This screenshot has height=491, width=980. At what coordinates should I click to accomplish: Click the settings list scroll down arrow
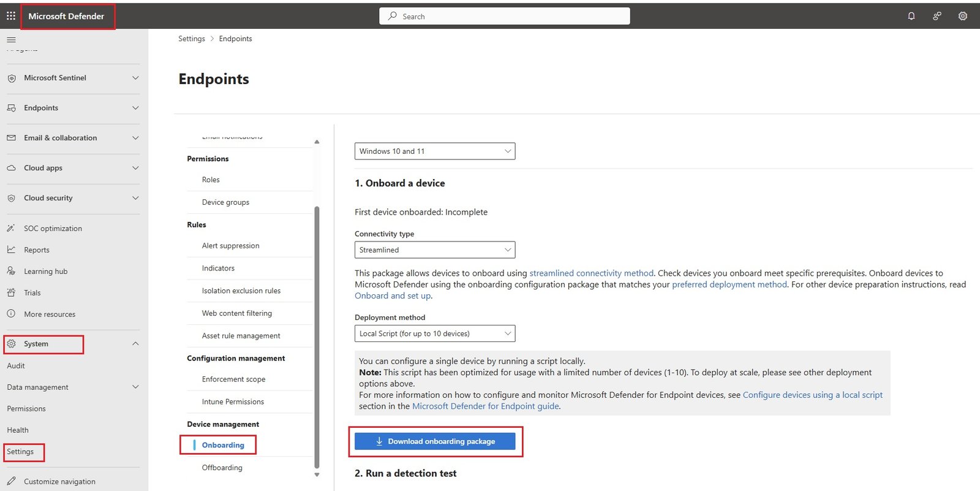317,474
